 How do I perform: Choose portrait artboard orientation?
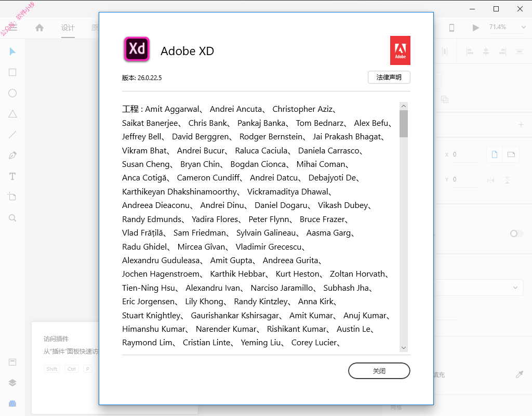pos(495,154)
